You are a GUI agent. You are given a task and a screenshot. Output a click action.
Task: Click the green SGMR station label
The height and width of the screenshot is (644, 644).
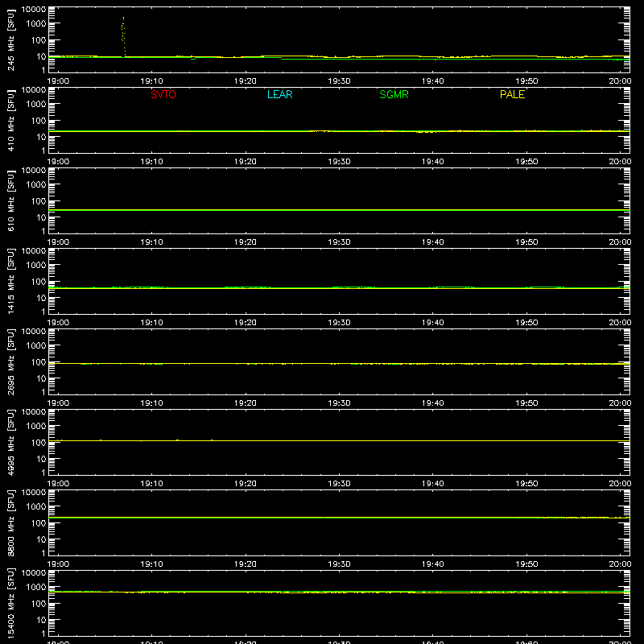pos(394,94)
